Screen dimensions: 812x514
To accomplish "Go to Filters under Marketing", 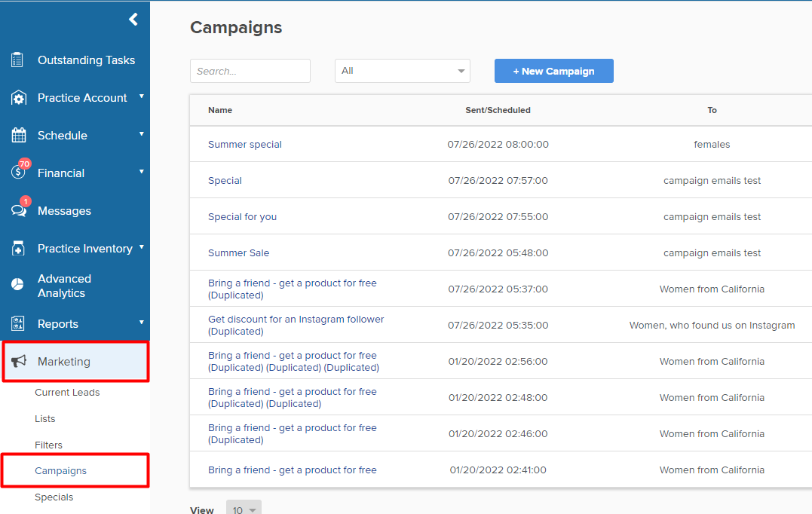I will pyautogui.click(x=49, y=445).
